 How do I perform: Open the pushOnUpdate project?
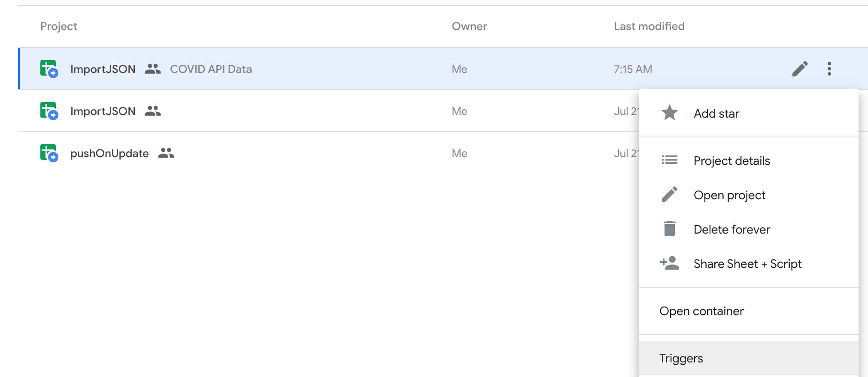[x=109, y=153]
